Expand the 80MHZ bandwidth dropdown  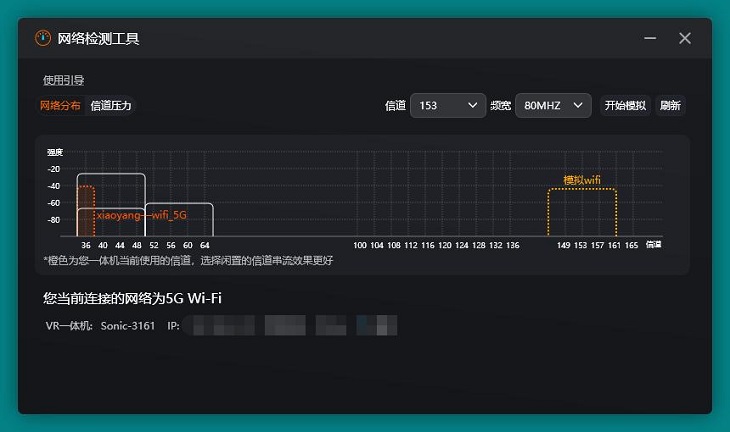(553, 105)
